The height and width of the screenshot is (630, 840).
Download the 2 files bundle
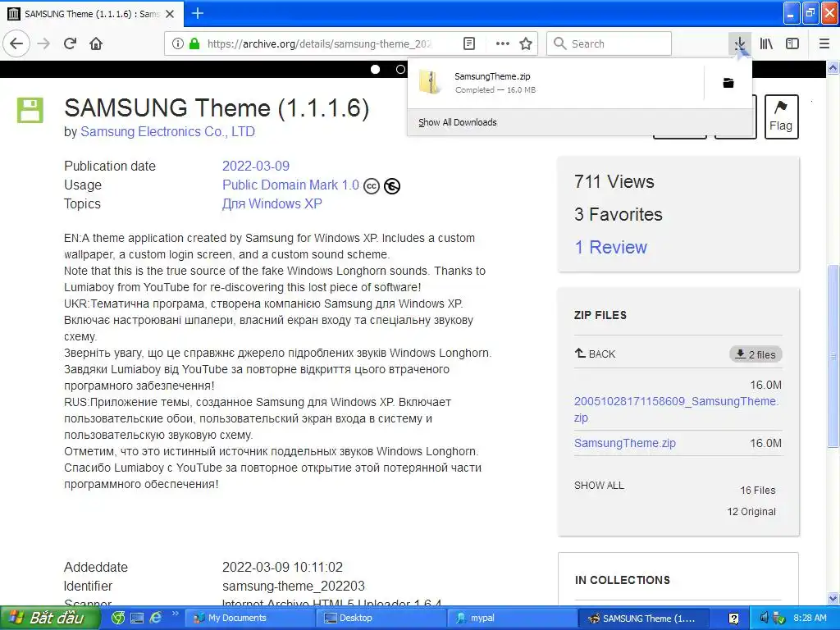[x=756, y=354]
